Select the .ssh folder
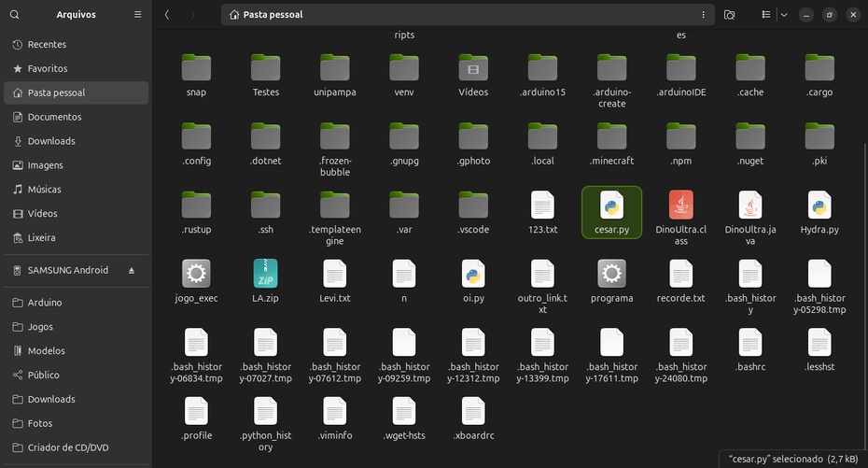Image resolution: width=868 pixels, height=468 pixels. point(266,213)
